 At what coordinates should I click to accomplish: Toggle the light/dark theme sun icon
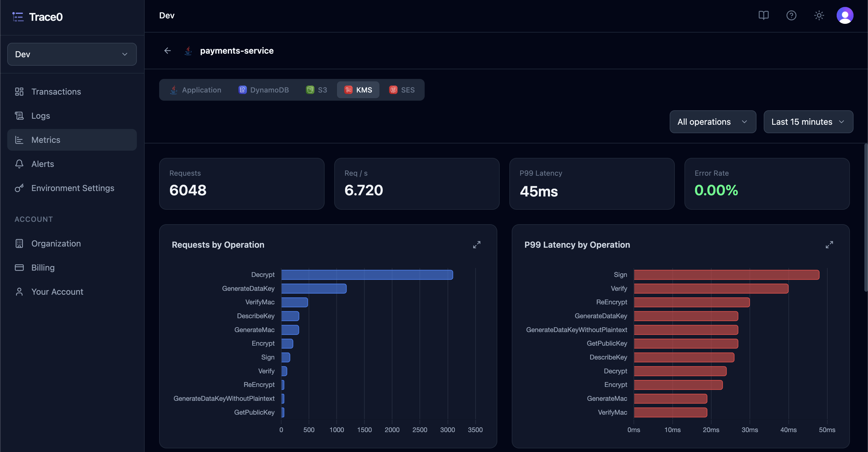[x=819, y=15]
